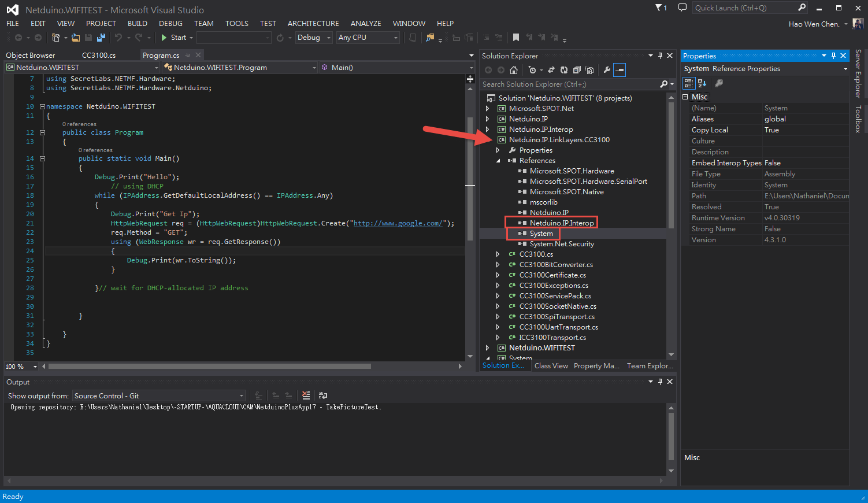
Task: Open the BUILD menu
Action: [138, 24]
